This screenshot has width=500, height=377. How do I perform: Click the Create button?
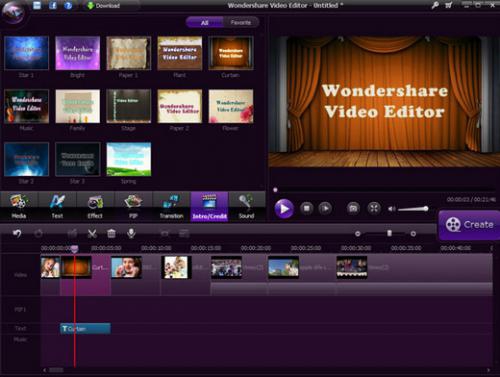pos(469,225)
